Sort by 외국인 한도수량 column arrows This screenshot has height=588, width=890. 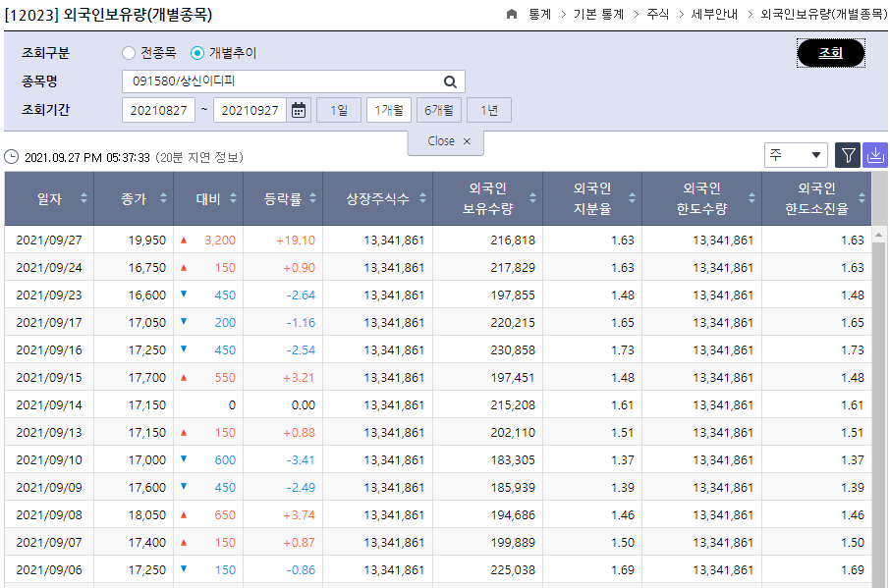pos(752,198)
